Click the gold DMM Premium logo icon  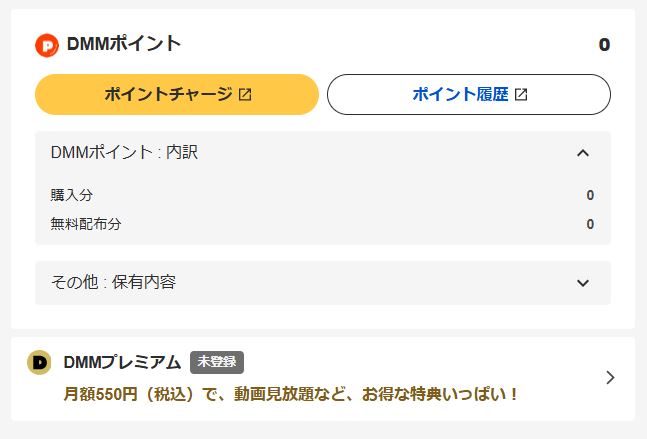pos(39,362)
